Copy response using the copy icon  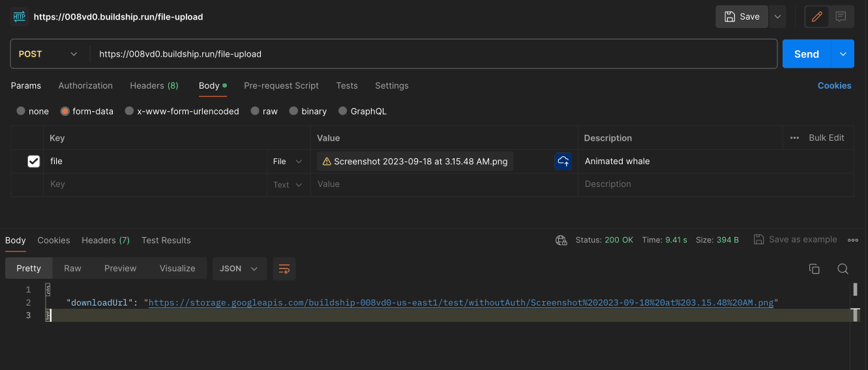pos(814,268)
